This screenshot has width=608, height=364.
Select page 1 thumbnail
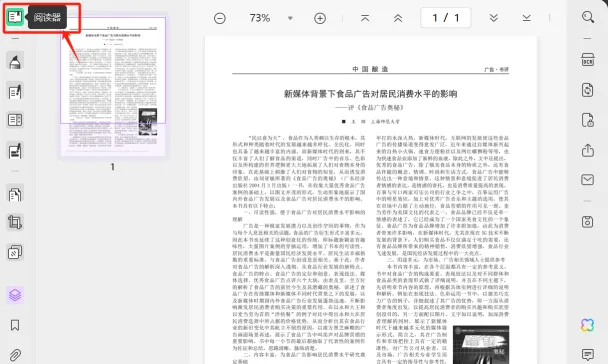(113, 86)
